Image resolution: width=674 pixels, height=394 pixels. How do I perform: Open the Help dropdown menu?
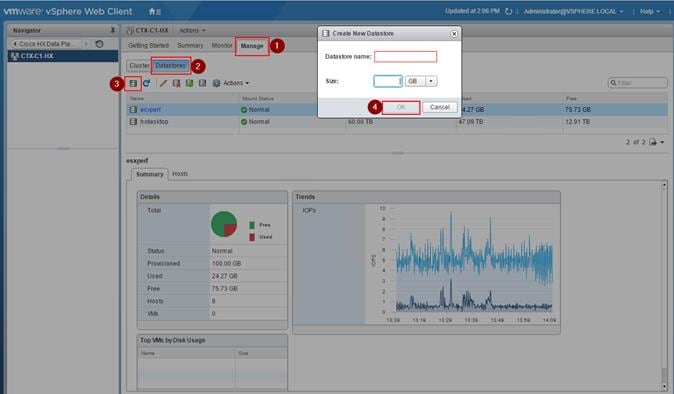coord(649,12)
